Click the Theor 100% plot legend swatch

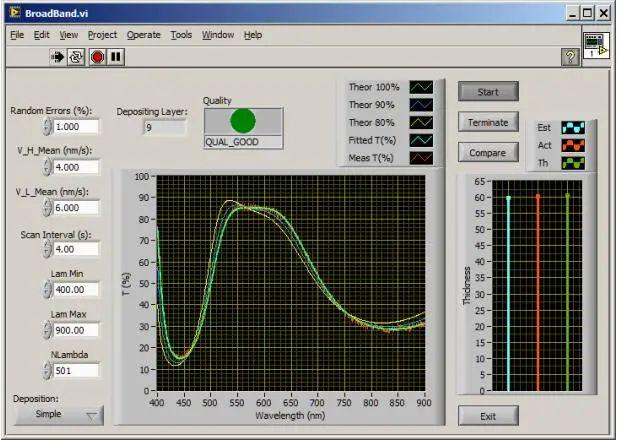coord(421,87)
